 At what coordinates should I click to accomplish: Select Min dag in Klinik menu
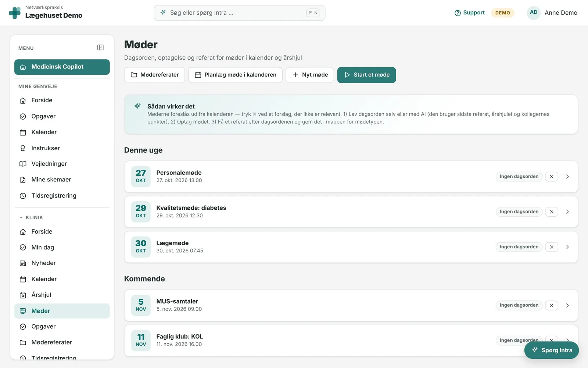(62, 247)
